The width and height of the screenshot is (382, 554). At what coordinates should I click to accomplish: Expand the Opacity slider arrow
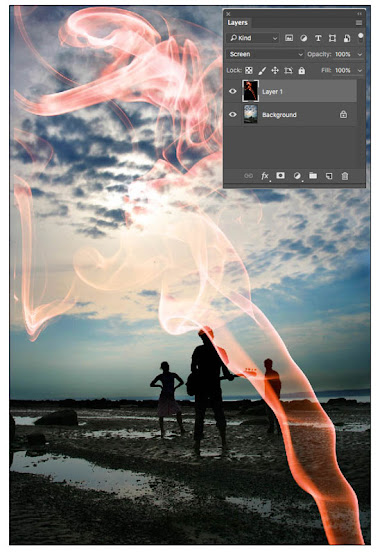pyautogui.click(x=360, y=54)
